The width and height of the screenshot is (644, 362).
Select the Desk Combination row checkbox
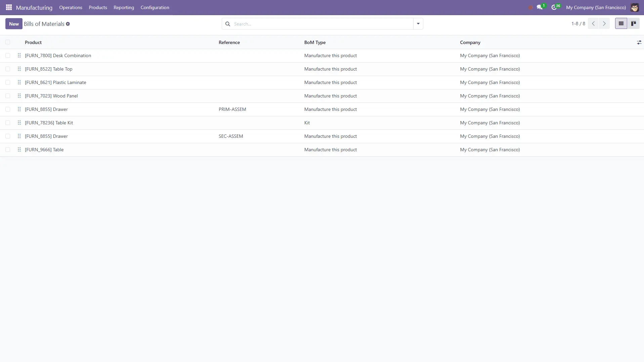[x=8, y=55]
